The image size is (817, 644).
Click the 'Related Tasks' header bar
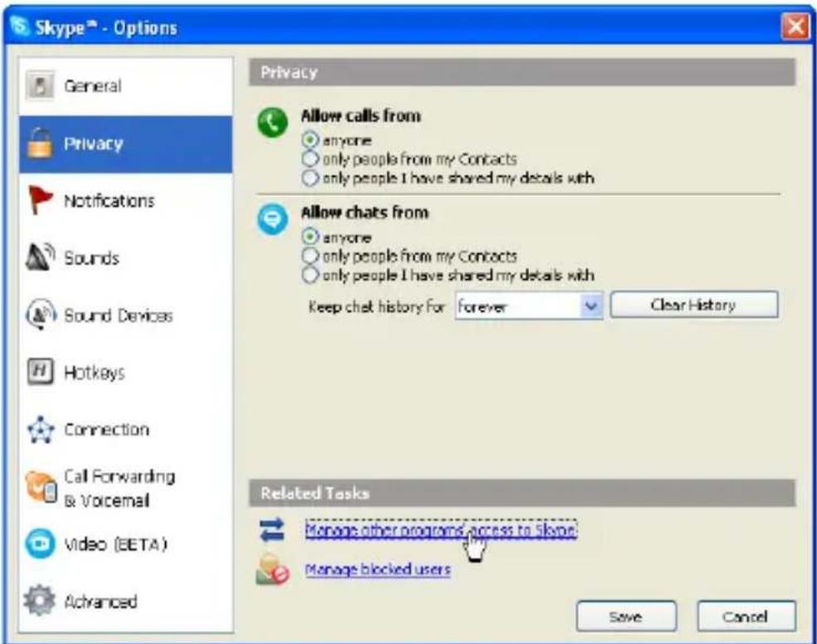click(522, 493)
